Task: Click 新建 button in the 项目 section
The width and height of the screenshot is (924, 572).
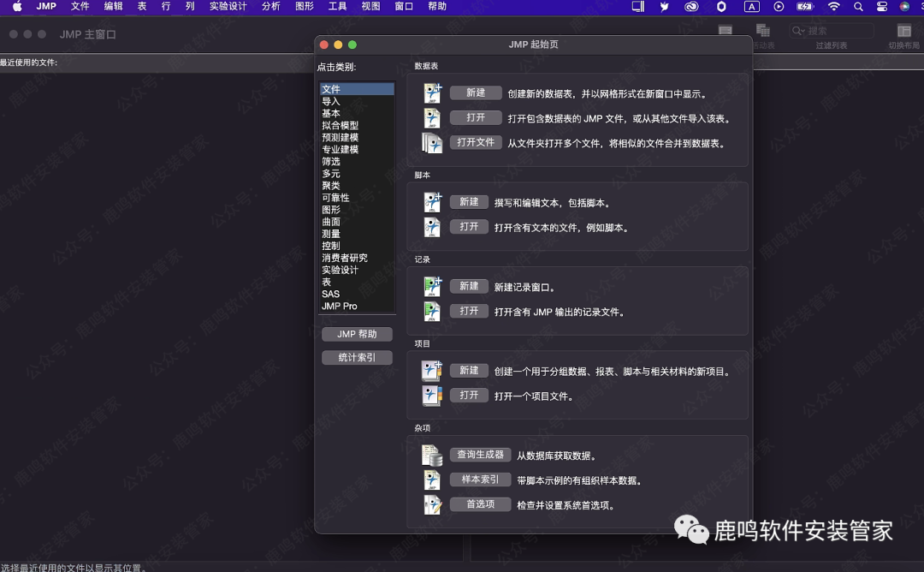Action: click(x=469, y=370)
